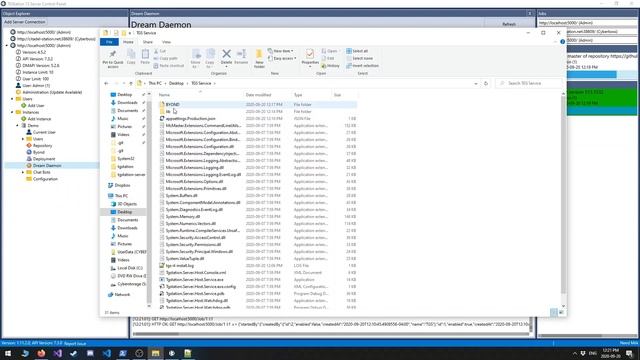Click Select none in the ribbon

pos(360,58)
